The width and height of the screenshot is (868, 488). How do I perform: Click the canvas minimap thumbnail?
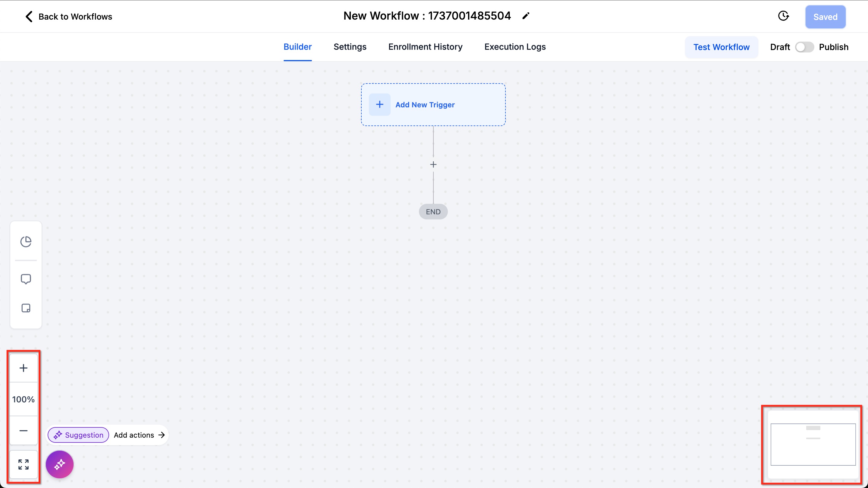coord(813,445)
